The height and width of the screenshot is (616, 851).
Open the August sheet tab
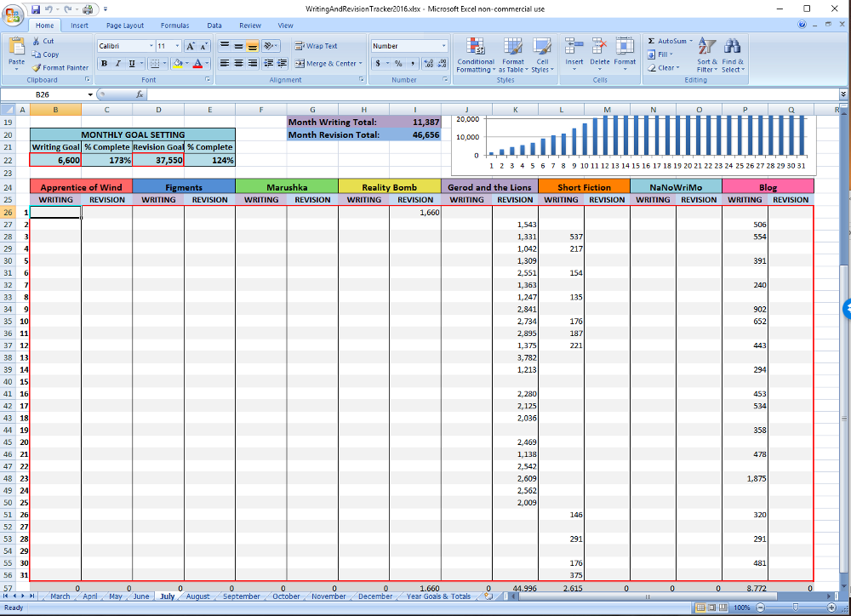[x=197, y=596]
